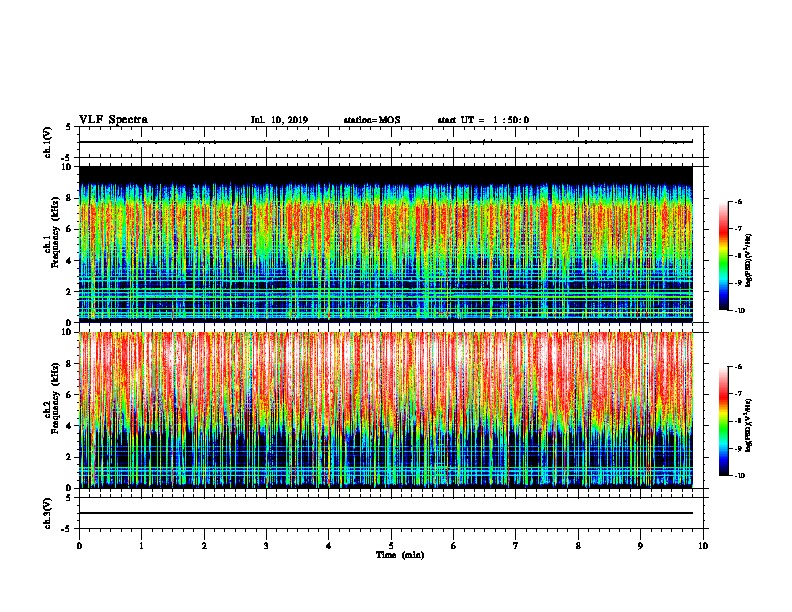Click the time axis tick label "8"
The image size is (792, 612).
578,546
